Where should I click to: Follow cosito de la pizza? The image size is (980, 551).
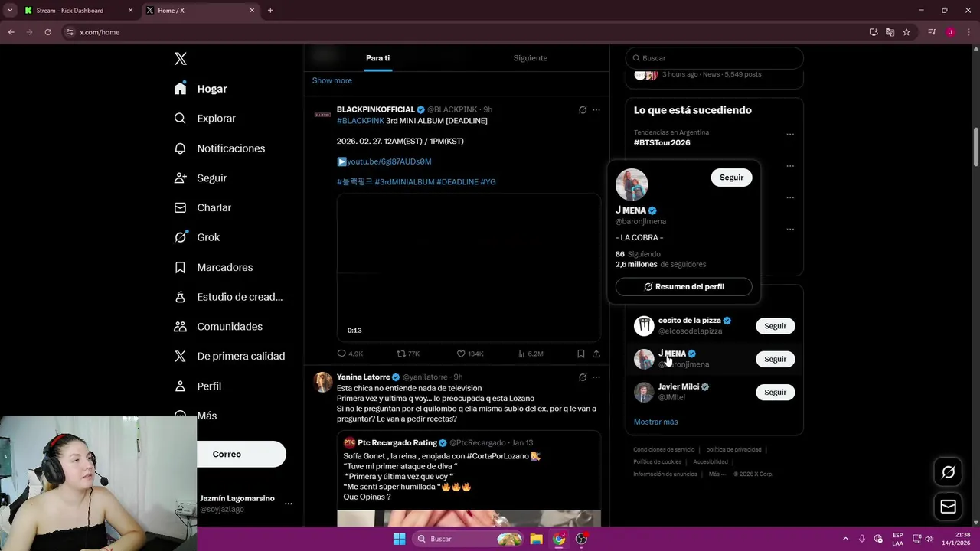[x=775, y=326]
